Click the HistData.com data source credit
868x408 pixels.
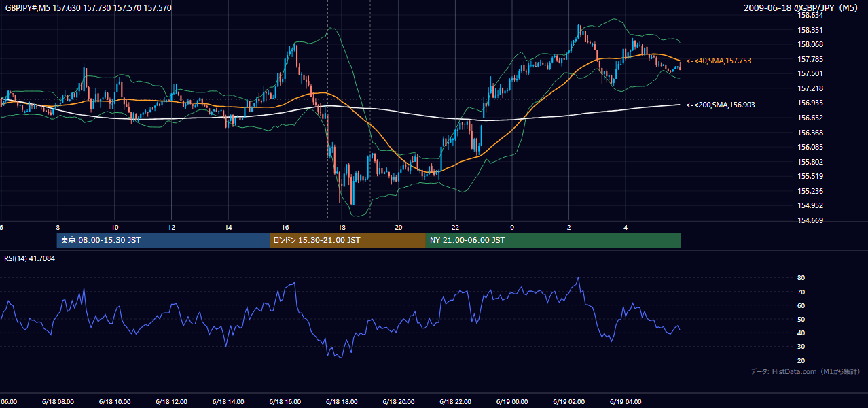pyautogui.click(x=806, y=371)
